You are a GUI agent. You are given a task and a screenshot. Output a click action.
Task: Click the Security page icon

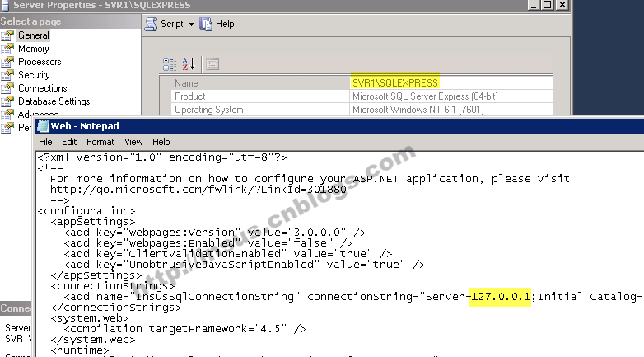click(7, 75)
